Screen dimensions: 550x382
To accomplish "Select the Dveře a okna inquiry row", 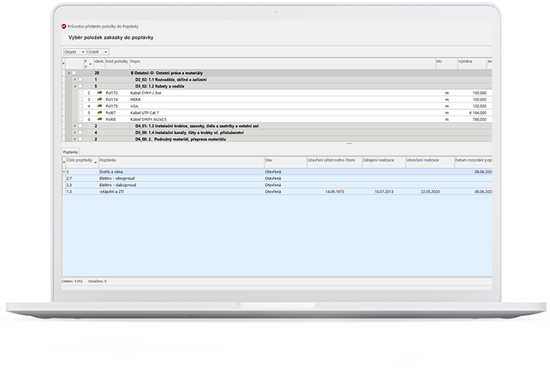I will [x=277, y=172].
